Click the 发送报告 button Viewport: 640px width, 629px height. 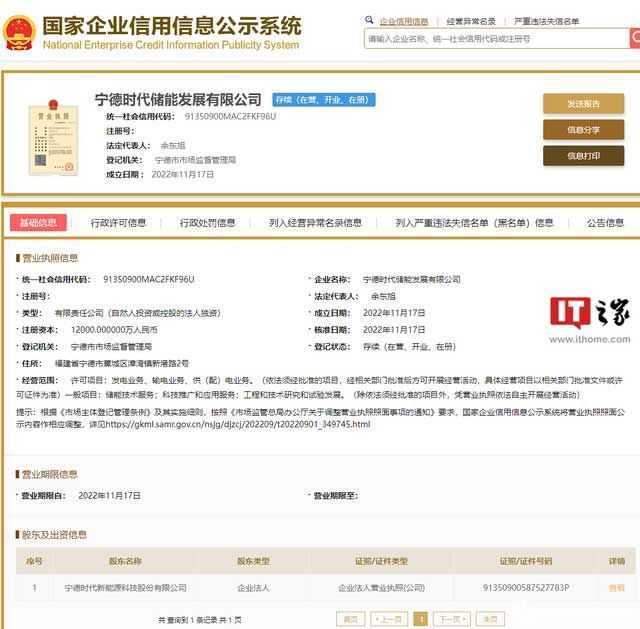583,104
